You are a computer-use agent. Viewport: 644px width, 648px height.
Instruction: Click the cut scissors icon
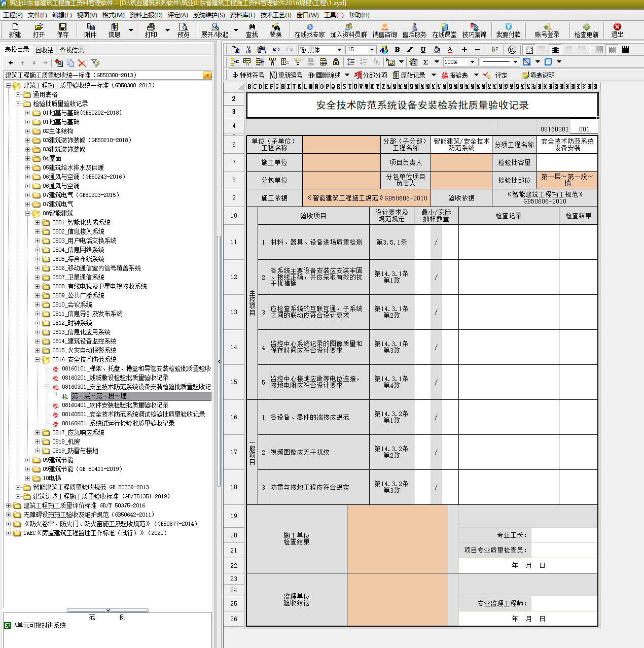click(x=248, y=49)
